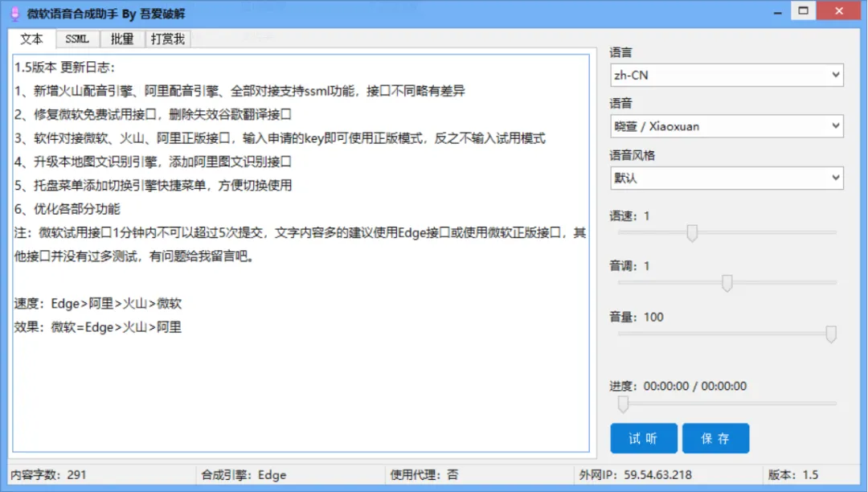The width and height of the screenshot is (868, 492).
Task: Click the 进度 playback progress handle
Action: [x=624, y=404]
